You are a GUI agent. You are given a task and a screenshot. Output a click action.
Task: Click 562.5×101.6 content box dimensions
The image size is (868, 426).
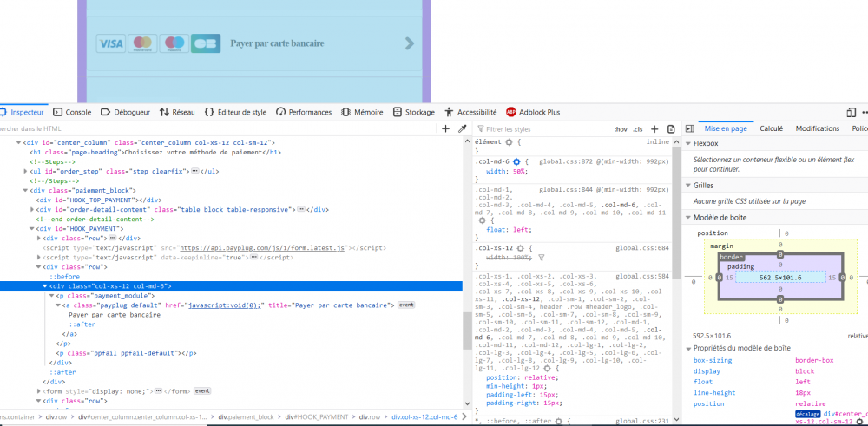tap(780, 278)
